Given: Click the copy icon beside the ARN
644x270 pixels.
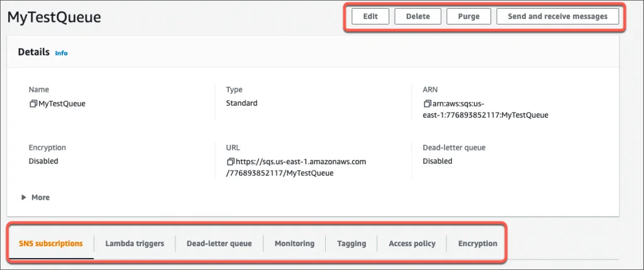Looking at the screenshot, I should click(427, 104).
